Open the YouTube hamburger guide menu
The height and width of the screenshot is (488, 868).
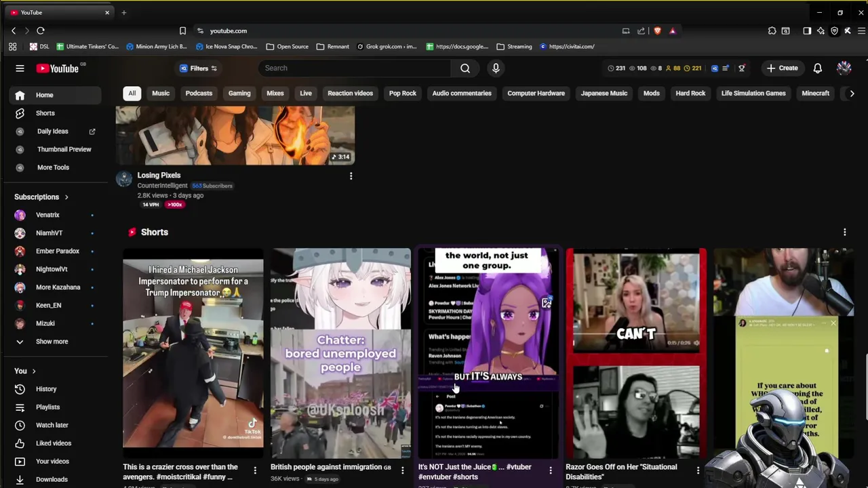[20, 68]
